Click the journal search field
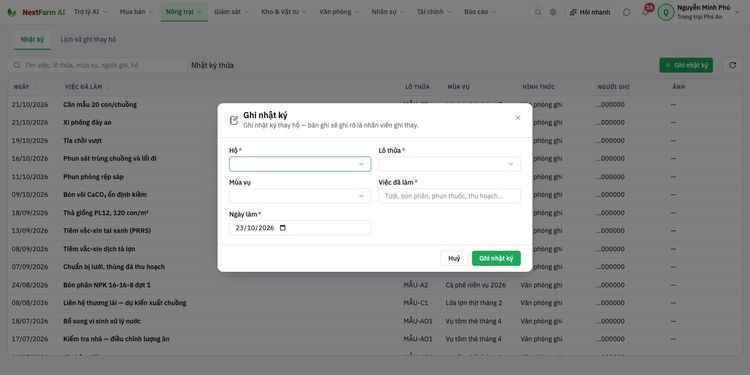 [98, 65]
